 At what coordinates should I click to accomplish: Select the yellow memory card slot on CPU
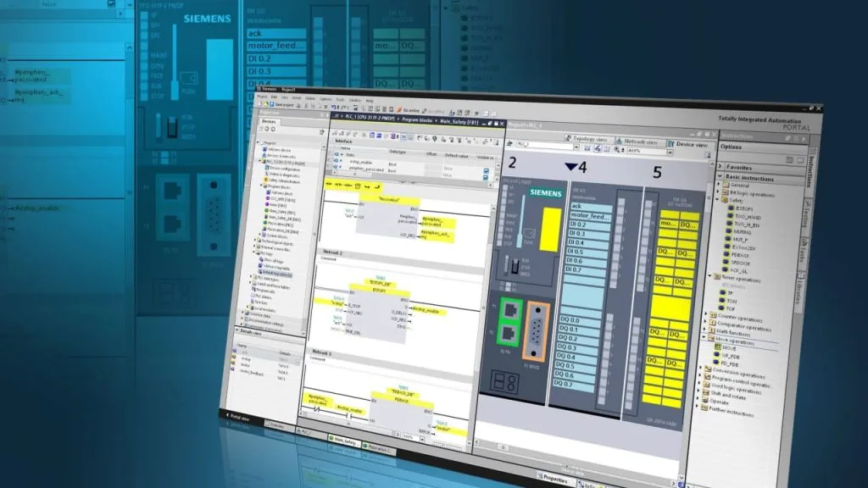point(551,230)
